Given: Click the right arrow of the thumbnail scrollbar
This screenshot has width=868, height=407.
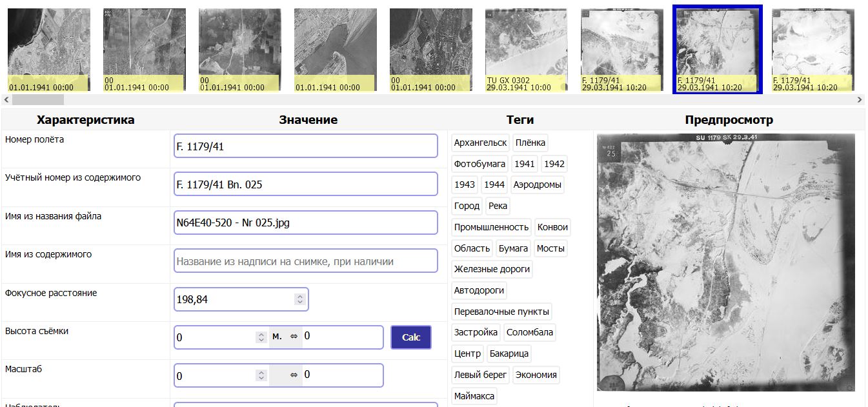Looking at the screenshot, I should [x=859, y=99].
